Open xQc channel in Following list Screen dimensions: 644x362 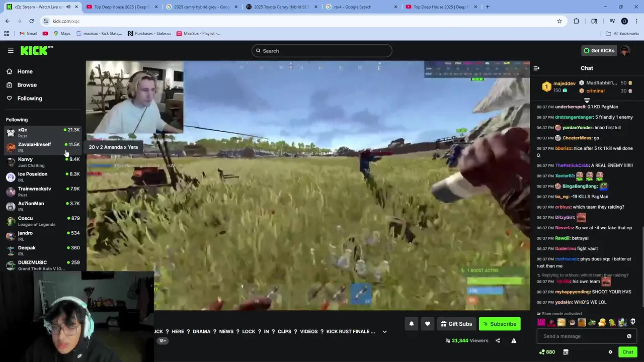pyautogui.click(x=43, y=133)
